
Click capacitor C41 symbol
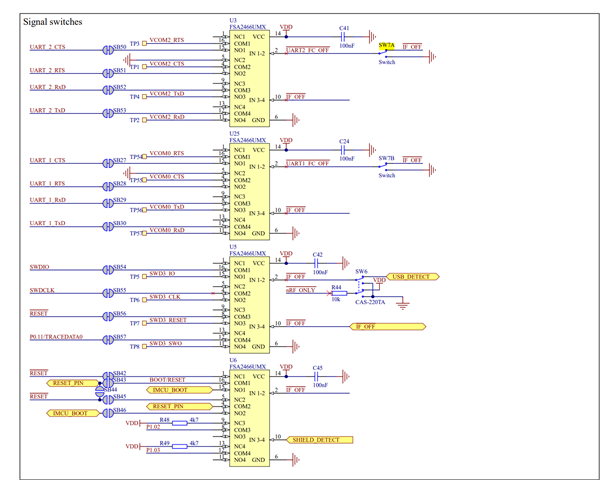(x=344, y=36)
